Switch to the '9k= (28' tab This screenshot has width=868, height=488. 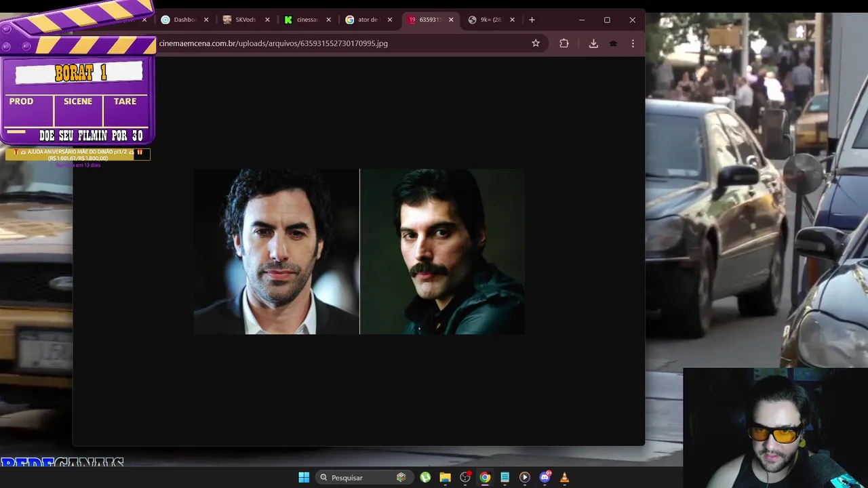coord(490,20)
